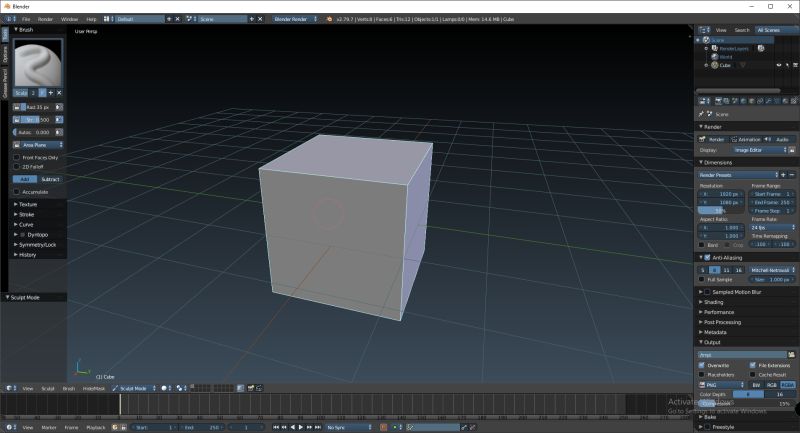Viewport: 800px width, 433px height.
Task: Enable the Full Sample checkbox
Action: pyautogui.click(x=702, y=280)
